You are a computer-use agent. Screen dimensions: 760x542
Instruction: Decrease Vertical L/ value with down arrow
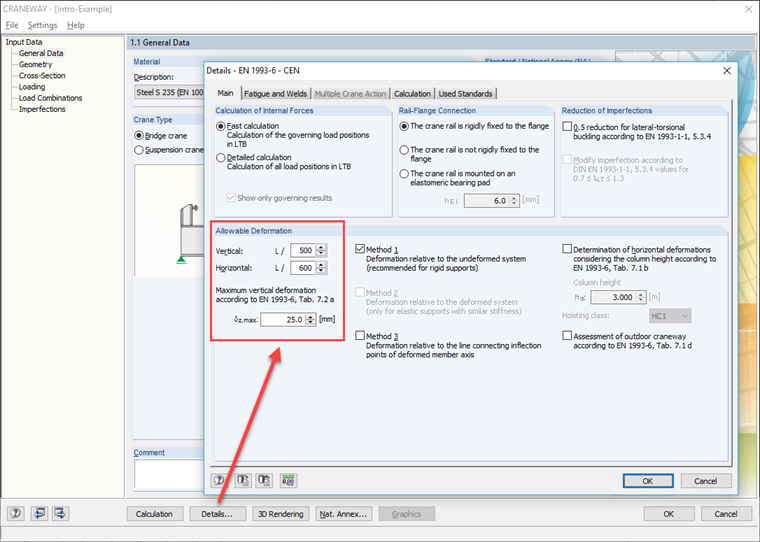pos(321,254)
